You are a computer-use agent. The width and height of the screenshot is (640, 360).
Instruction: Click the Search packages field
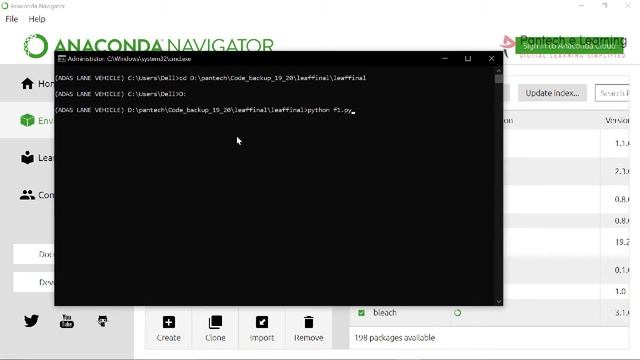click(612, 93)
